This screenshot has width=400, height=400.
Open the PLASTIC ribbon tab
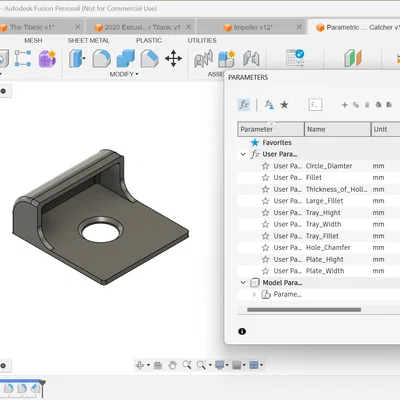click(149, 40)
